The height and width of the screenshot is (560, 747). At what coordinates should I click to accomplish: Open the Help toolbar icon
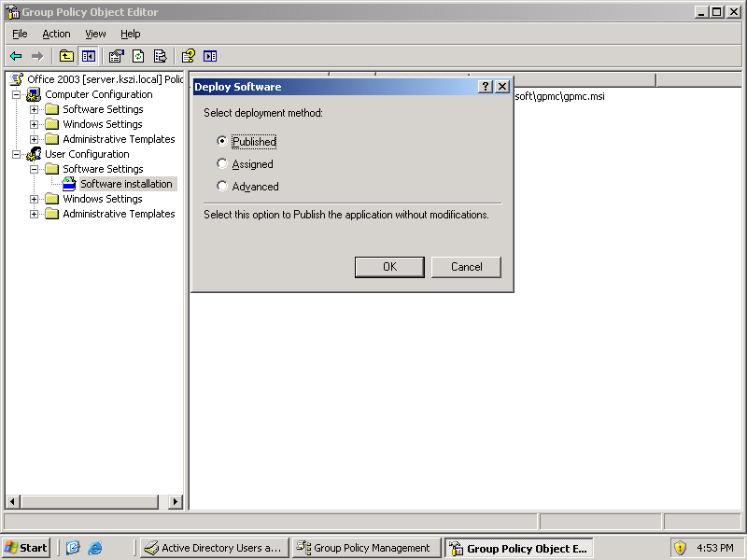(189, 56)
